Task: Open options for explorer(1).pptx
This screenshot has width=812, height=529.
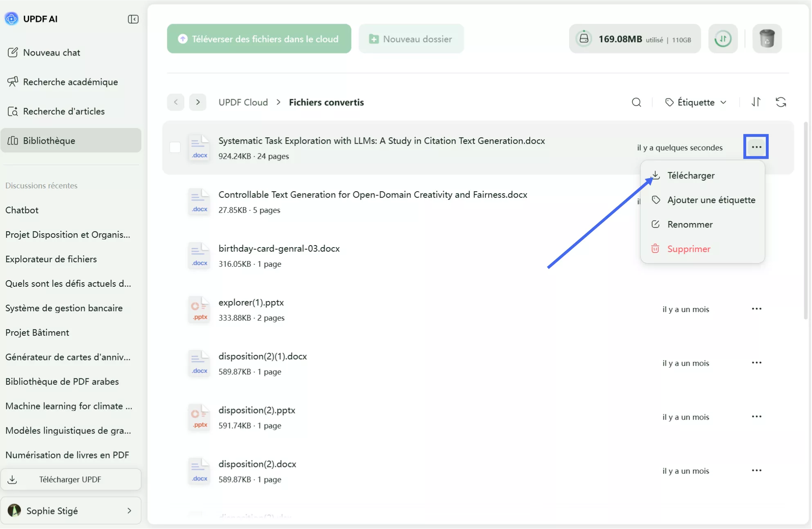Action: tap(756, 309)
